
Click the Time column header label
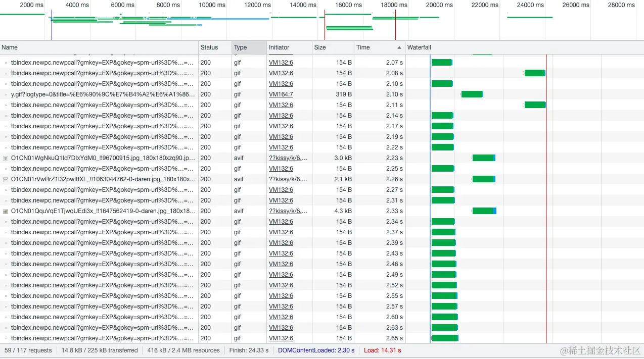point(363,47)
